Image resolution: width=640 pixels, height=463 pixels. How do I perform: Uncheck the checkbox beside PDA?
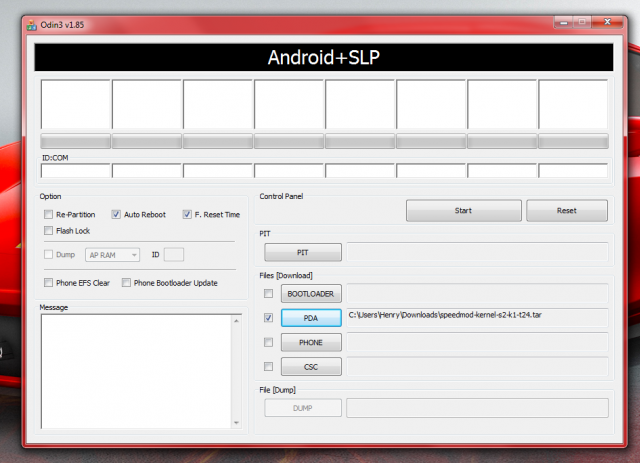(x=269, y=318)
